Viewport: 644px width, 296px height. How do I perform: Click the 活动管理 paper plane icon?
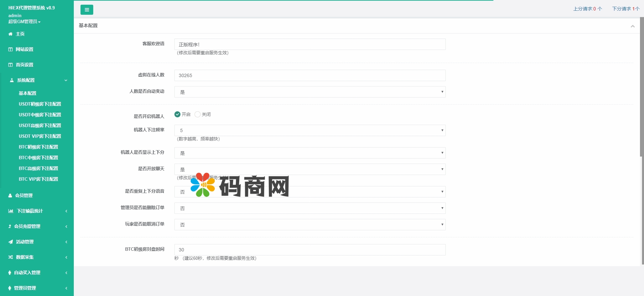tap(11, 242)
